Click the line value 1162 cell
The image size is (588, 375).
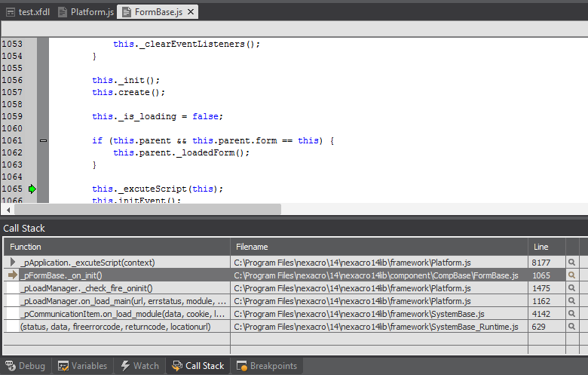click(547, 301)
